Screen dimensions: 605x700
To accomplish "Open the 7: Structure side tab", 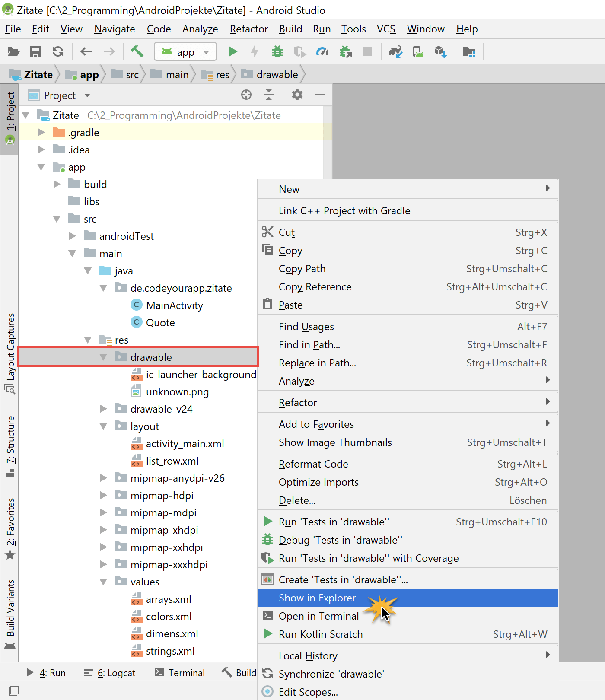I will coord(10,446).
